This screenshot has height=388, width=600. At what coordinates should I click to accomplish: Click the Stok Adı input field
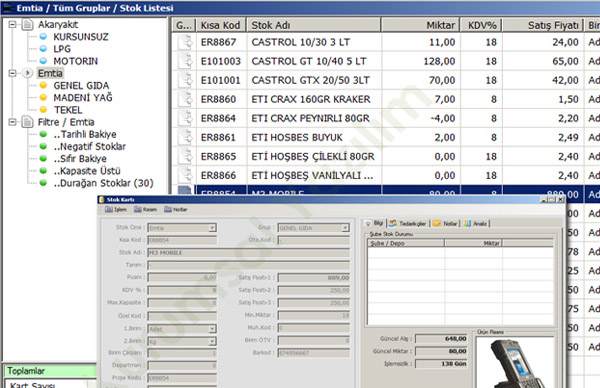pos(249,253)
